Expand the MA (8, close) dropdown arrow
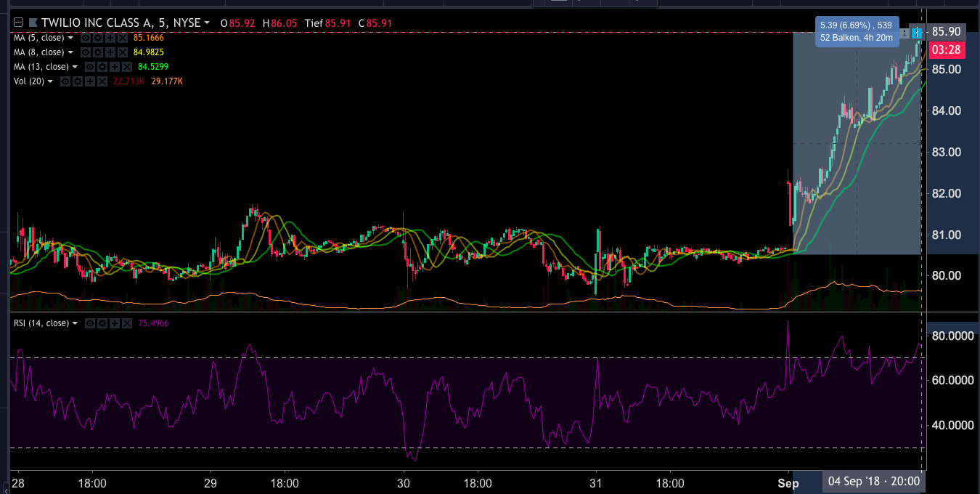Viewport: 980px width, 494px height. click(71, 52)
